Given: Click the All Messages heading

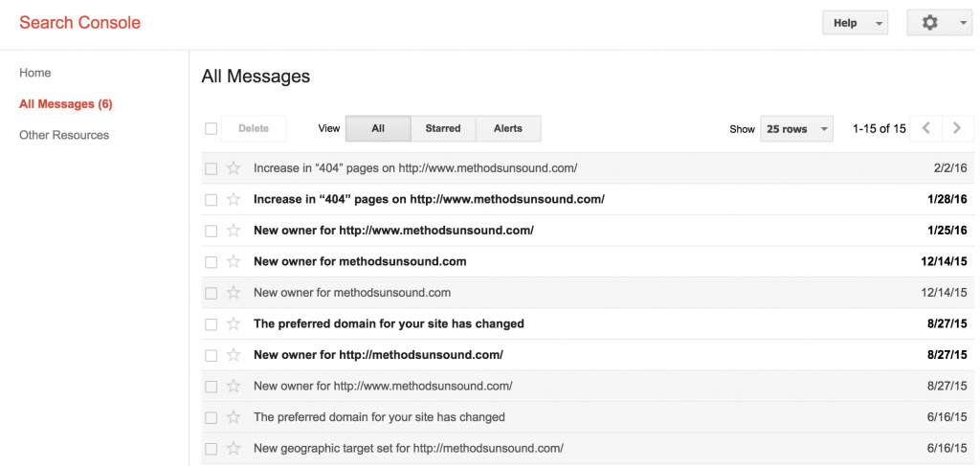Looking at the screenshot, I should click(256, 77).
